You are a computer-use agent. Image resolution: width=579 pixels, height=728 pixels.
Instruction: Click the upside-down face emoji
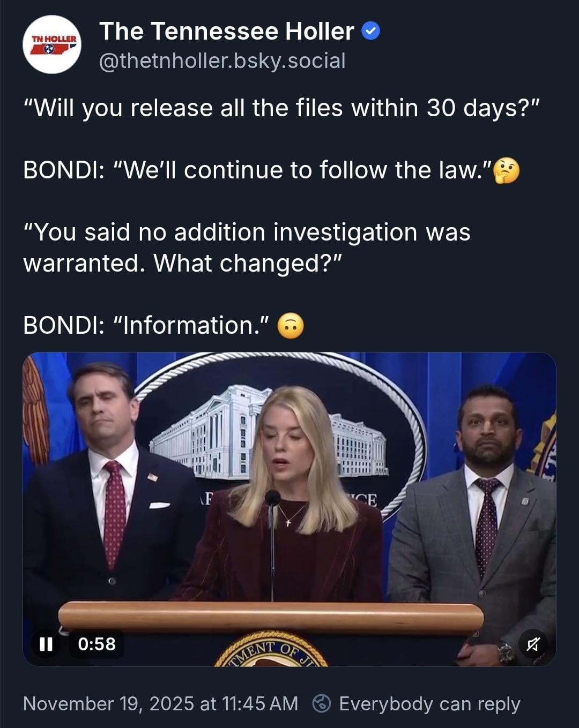click(291, 326)
